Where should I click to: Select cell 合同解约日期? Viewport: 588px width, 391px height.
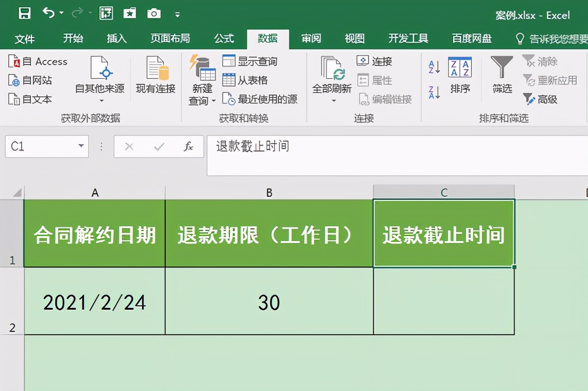pos(95,233)
